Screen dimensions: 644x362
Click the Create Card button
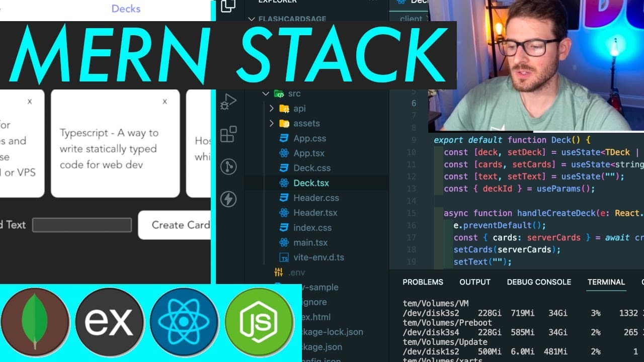click(x=175, y=225)
